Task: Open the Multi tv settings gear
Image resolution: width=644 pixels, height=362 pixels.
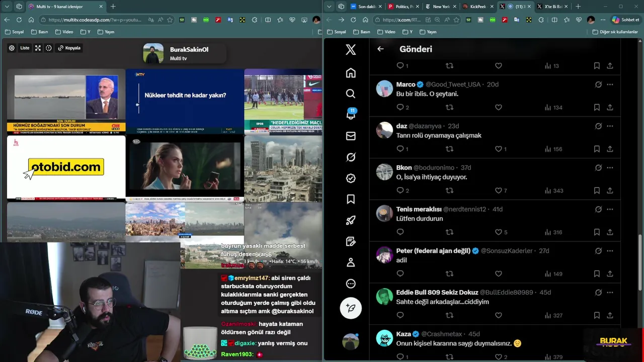Action: [12, 48]
